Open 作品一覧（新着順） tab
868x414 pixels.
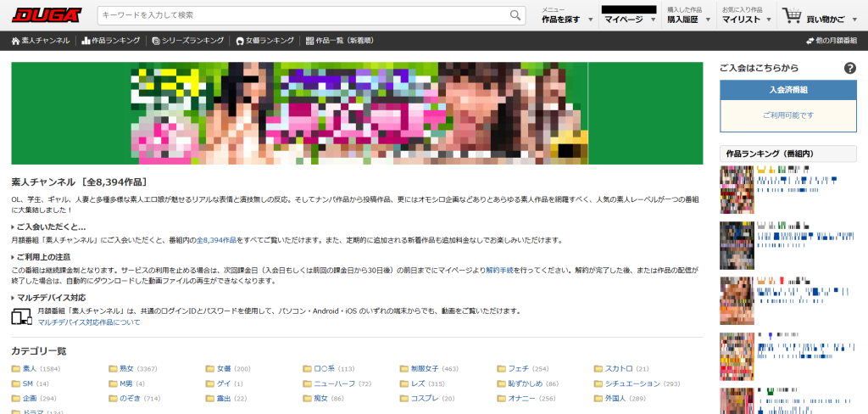point(339,41)
